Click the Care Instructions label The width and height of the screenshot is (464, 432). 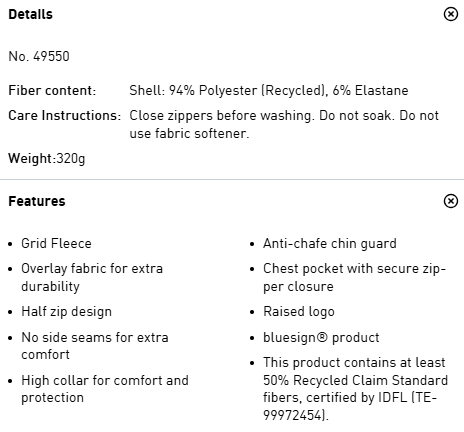click(64, 115)
